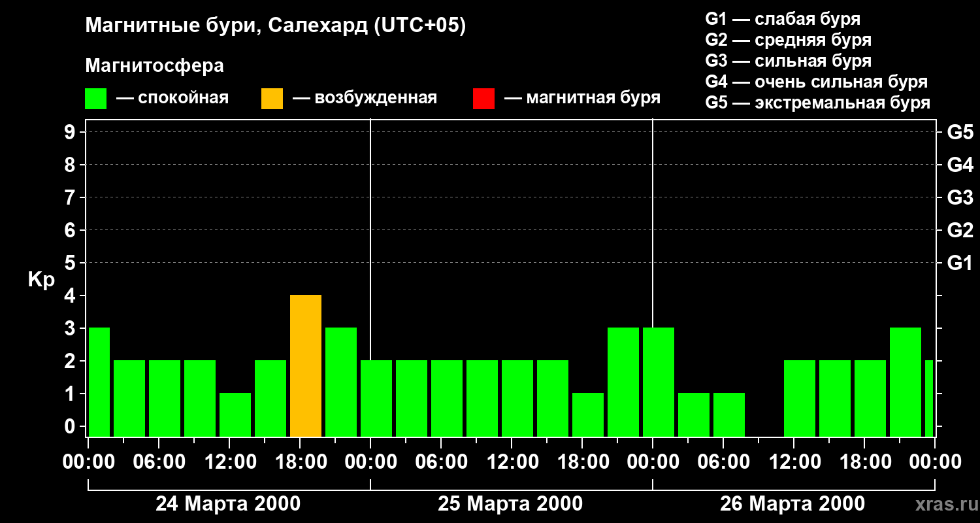
Task: Click 'G3 — сильная буря' legend line
Action: pos(789,61)
